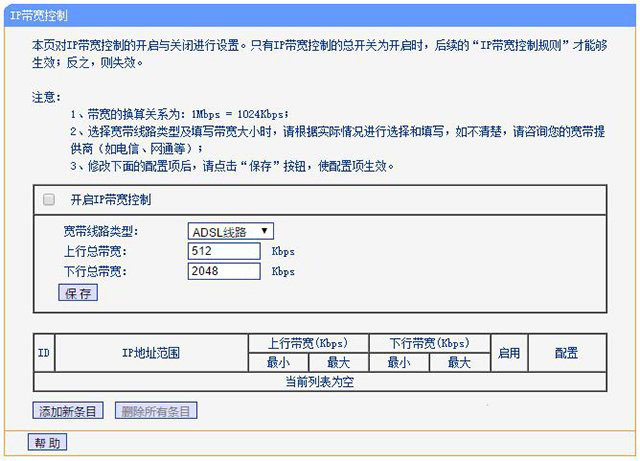Select 最大 under 上行带宽 header

pos(339,362)
